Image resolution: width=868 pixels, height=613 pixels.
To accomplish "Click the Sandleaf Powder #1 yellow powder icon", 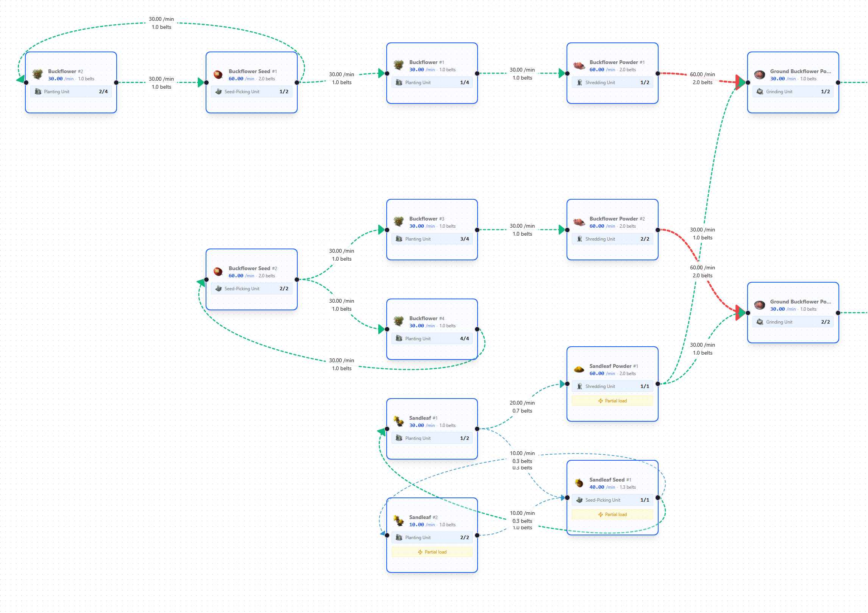I will [579, 369].
